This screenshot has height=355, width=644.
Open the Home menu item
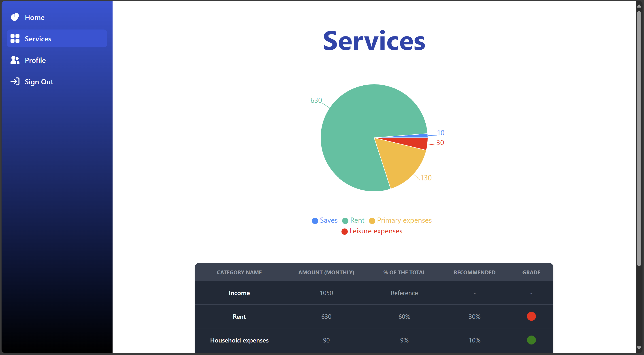pyautogui.click(x=34, y=17)
